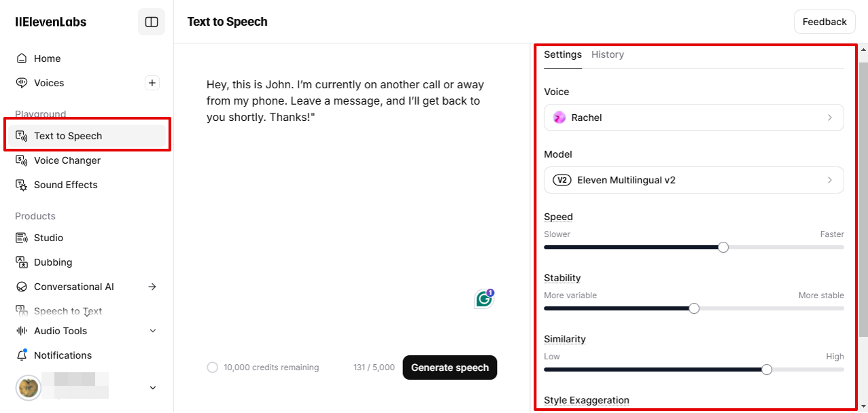Click the Generate speech button

[x=449, y=367]
